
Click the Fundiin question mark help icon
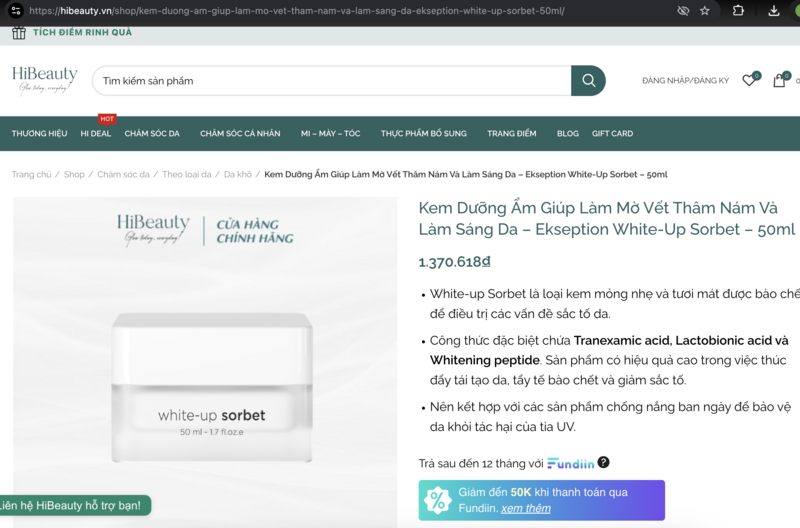[x=603, y=462]
